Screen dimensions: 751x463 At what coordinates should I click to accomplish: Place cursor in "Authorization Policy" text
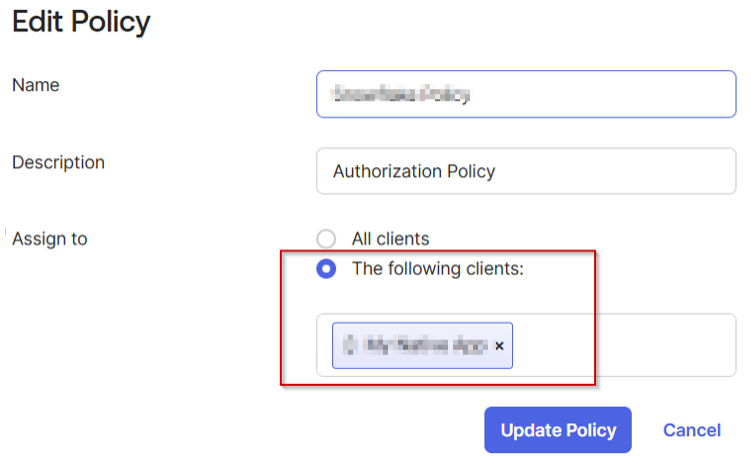[414, 171]
